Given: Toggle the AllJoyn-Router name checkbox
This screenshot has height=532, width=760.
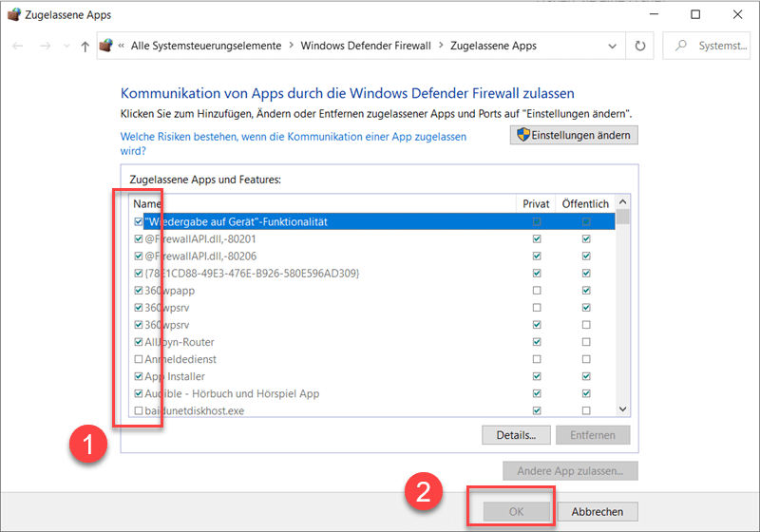Looking at the screenshot, I should click(139, 342).
